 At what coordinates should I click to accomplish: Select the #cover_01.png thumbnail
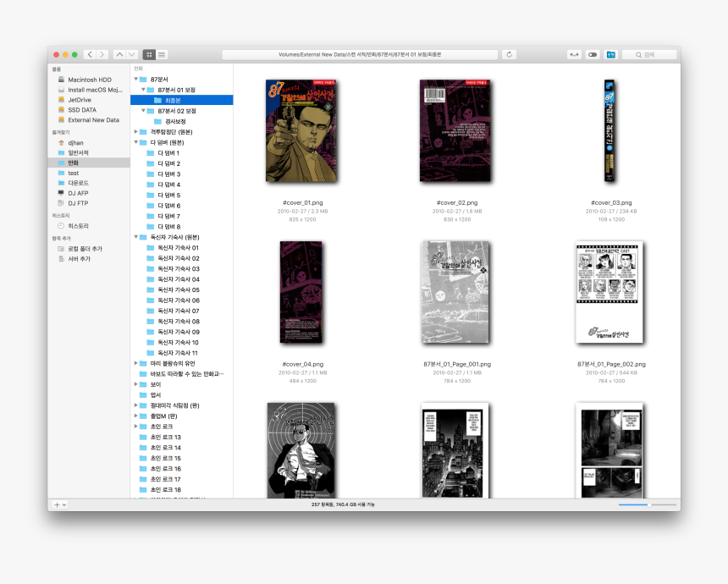pos(301,130)
